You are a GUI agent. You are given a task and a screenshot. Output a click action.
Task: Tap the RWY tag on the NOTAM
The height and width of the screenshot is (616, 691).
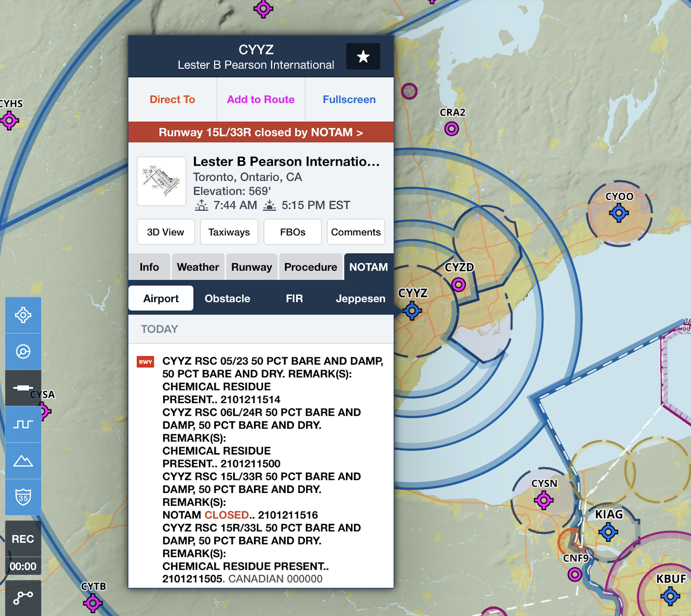click(146, 362)
